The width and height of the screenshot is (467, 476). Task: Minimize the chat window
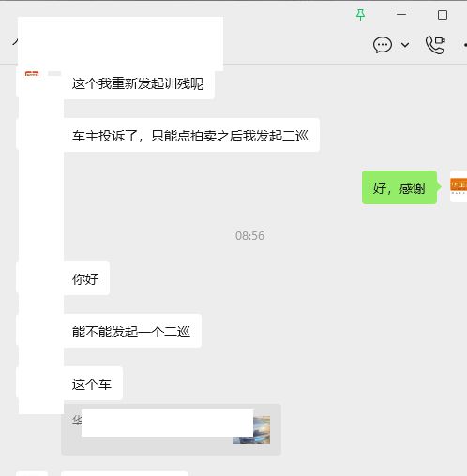(x=401, y=14)
